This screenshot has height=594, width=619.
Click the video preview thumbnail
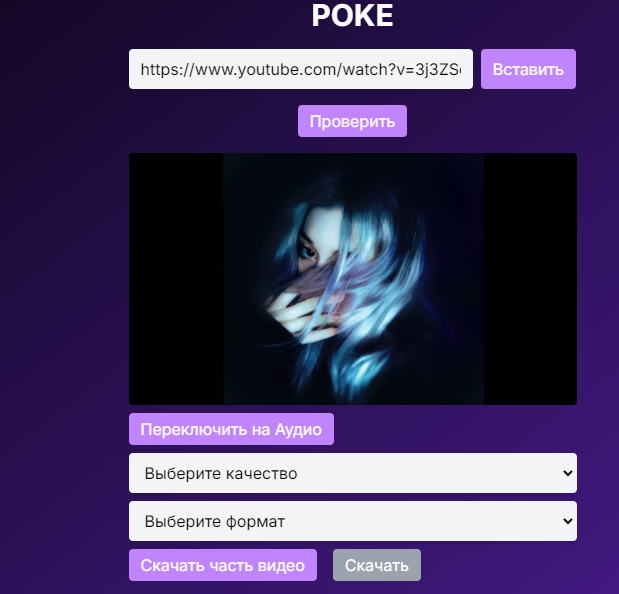click(x=353, y=279)
